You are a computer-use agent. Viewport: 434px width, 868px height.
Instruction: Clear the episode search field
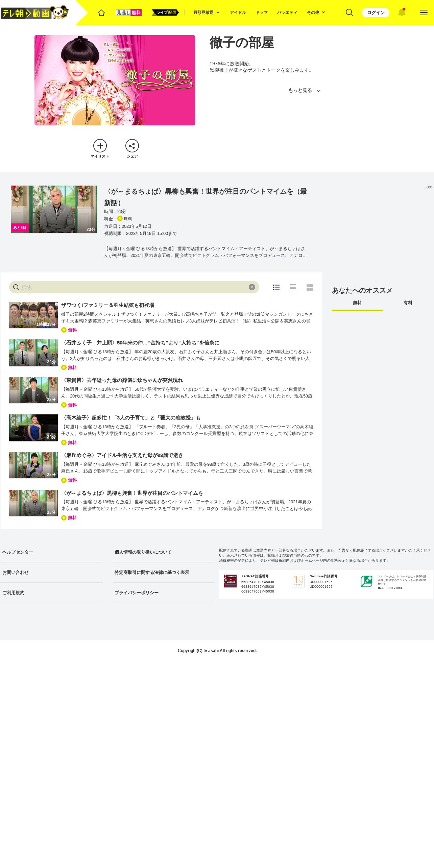click(x=252, y=287)
